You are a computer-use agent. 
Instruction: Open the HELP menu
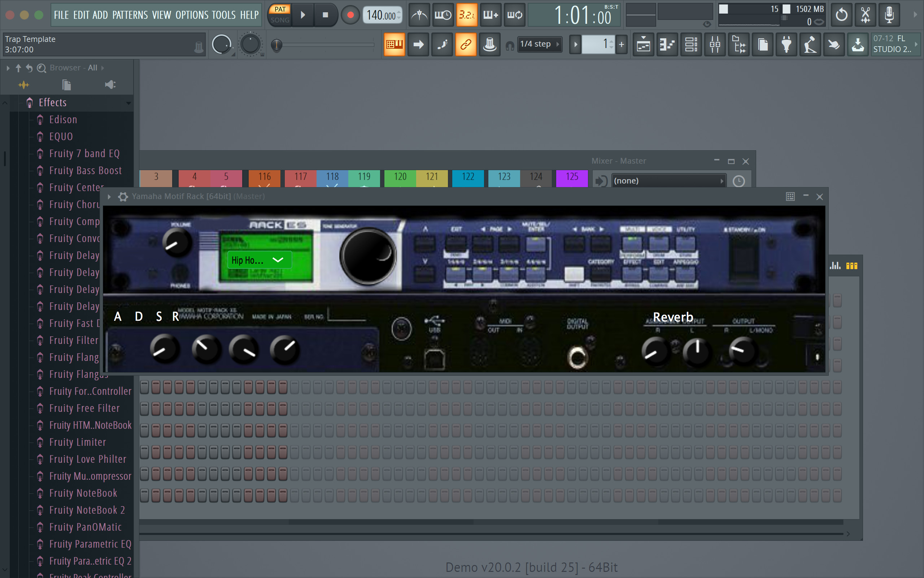click(x=249, y=15)
